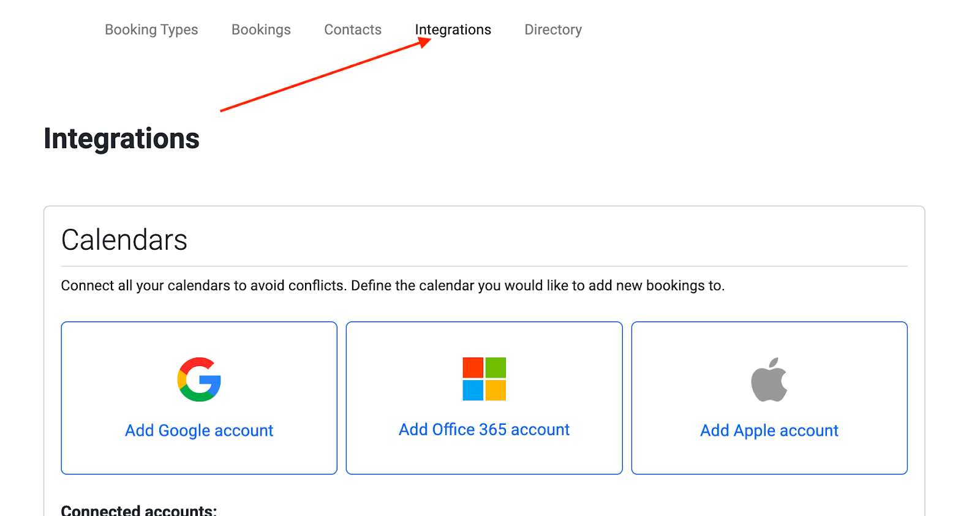Click the green square in Microsoft logo
This screenshot has width=980, height=516.
(496, 368)
